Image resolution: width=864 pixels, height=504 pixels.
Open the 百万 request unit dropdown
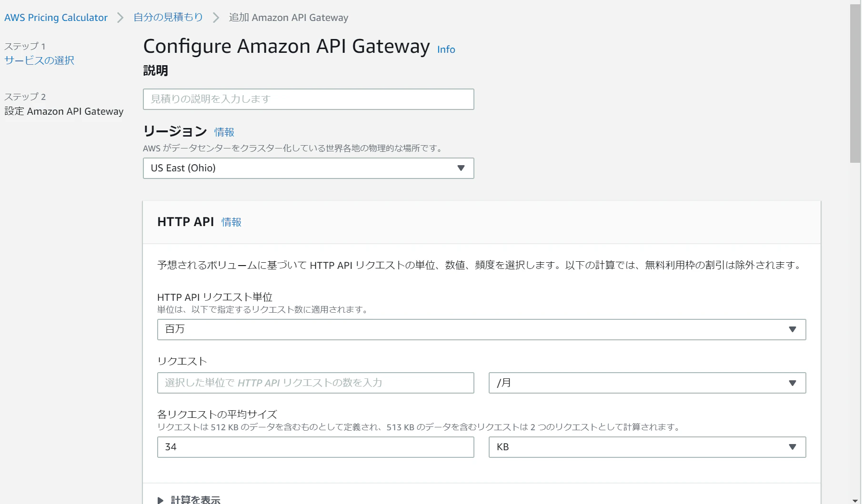click(482, 329)
